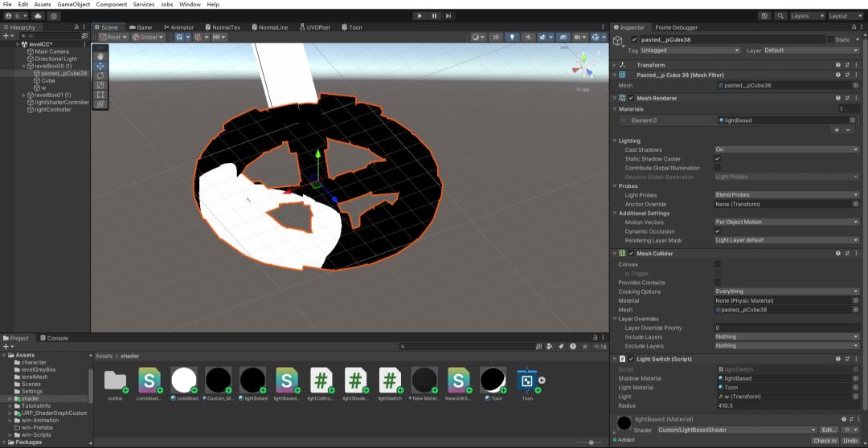
Task: Select the Hand tool in scene toolbar
Action: tap(100, 56)
